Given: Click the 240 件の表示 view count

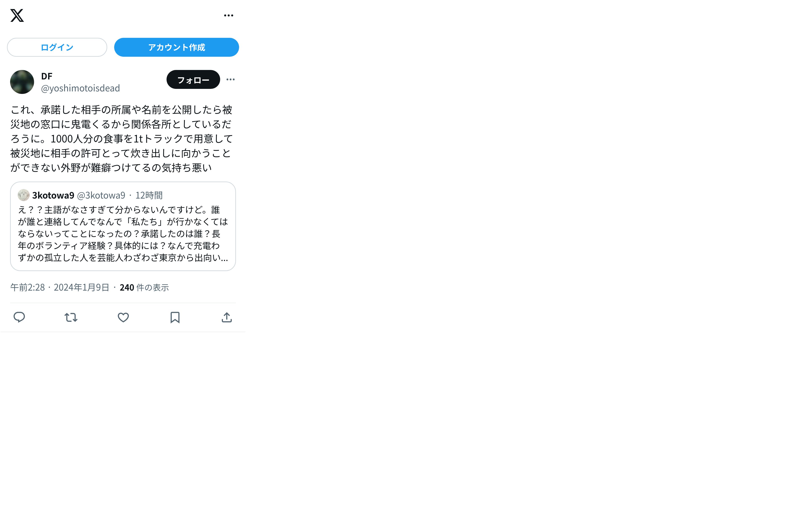Looking at the screenshot, I should pyautogui.click(x=144, y=287).
